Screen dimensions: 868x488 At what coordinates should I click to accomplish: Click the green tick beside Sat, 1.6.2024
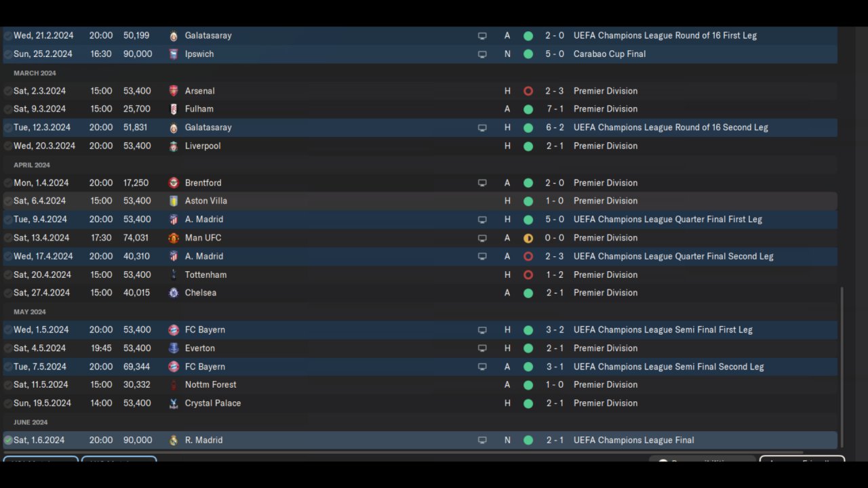click(8, 441)
